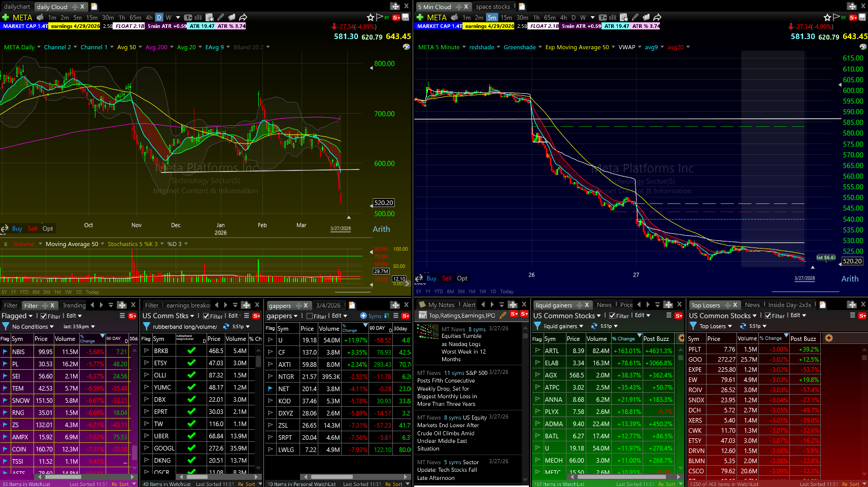Expand the Avg 200 indicator dropdown
The height and width of the screenshot is (487, 868).
(172, 47)
